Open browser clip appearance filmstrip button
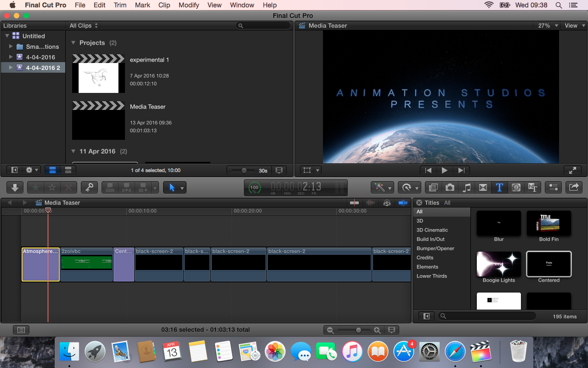Image resolution: width=588 pixels, height=368 pixels. (278, 170)
